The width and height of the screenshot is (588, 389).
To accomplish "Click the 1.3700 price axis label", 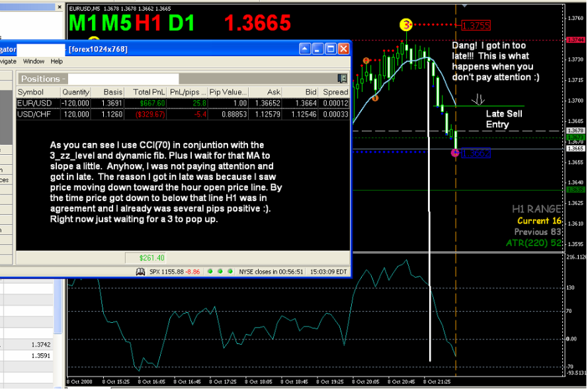I will [x=575, y=101].
